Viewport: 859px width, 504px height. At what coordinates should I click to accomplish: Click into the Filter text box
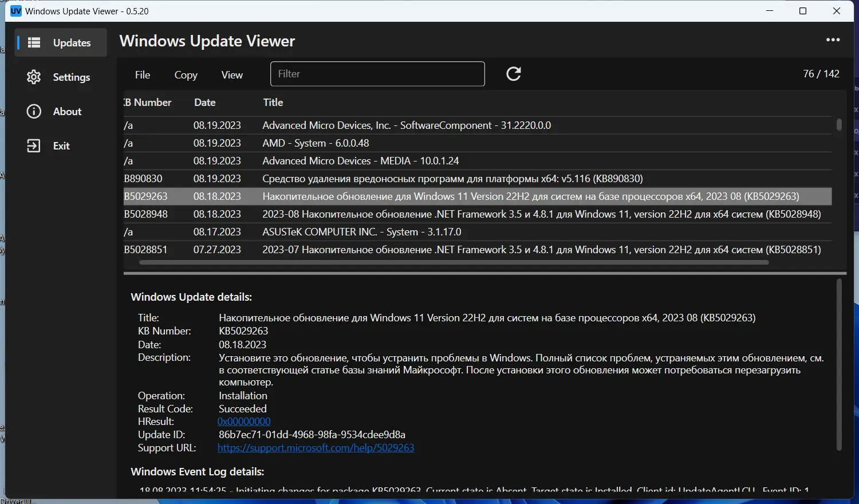coord(377,74)
